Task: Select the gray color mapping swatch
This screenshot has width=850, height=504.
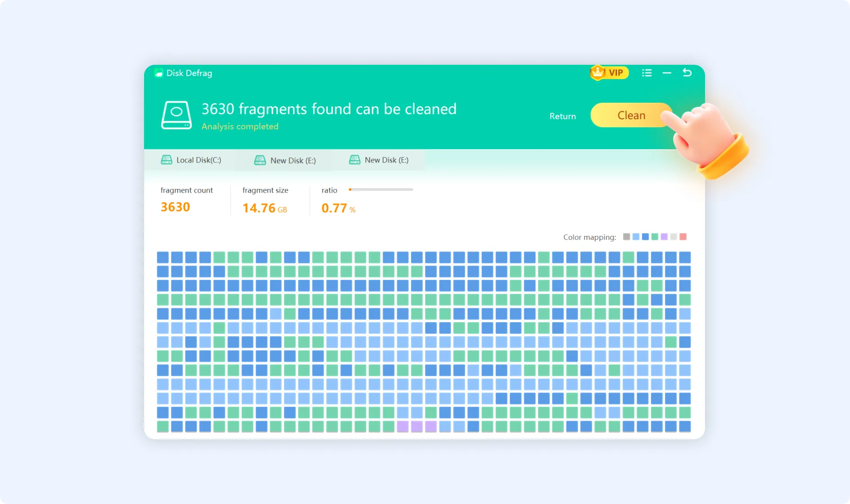Action: (626, 236)
